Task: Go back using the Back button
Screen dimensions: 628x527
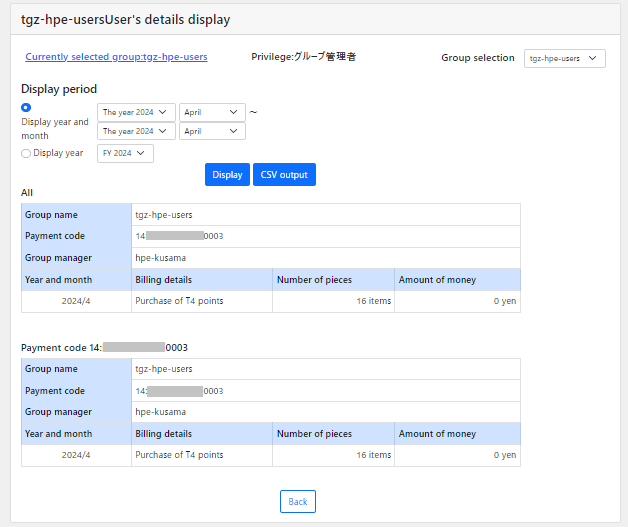Action: pyautogui.click(x=298, y=501)
